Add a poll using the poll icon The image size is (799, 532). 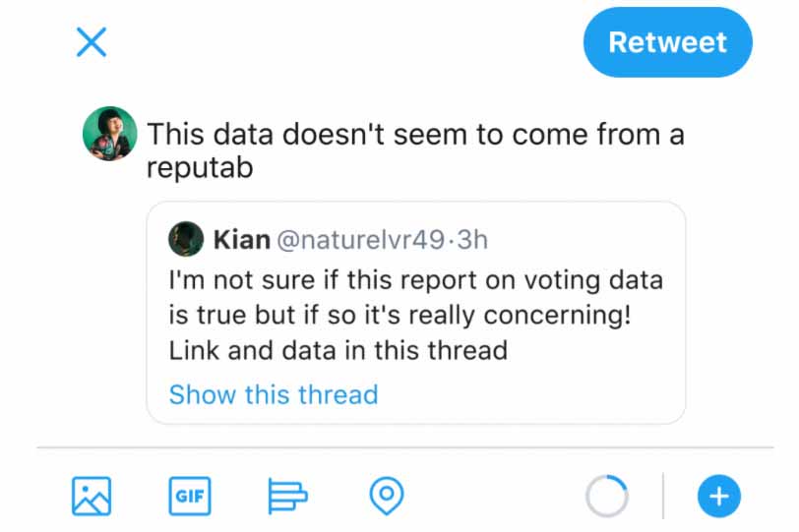(288, 496)
